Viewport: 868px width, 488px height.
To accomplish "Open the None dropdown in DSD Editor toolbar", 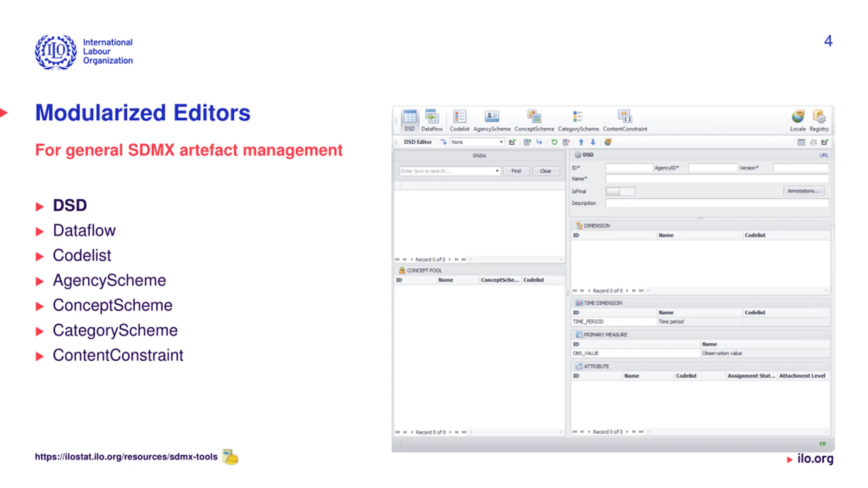I will coord(477,142).
